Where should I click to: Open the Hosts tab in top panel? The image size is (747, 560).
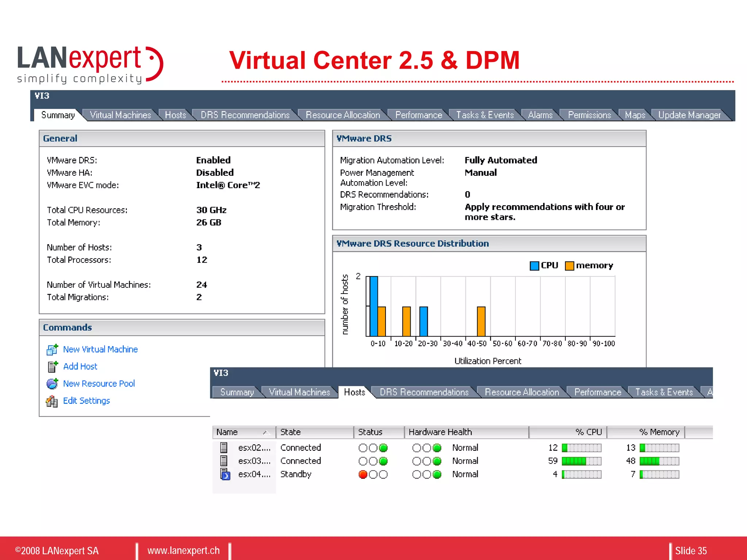175,115
